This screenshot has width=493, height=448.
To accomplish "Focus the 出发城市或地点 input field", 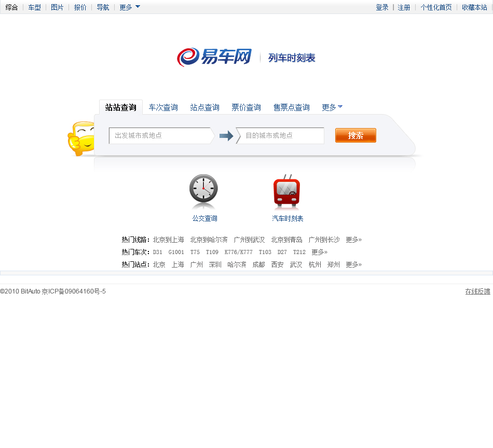I will tap(161, 136).
